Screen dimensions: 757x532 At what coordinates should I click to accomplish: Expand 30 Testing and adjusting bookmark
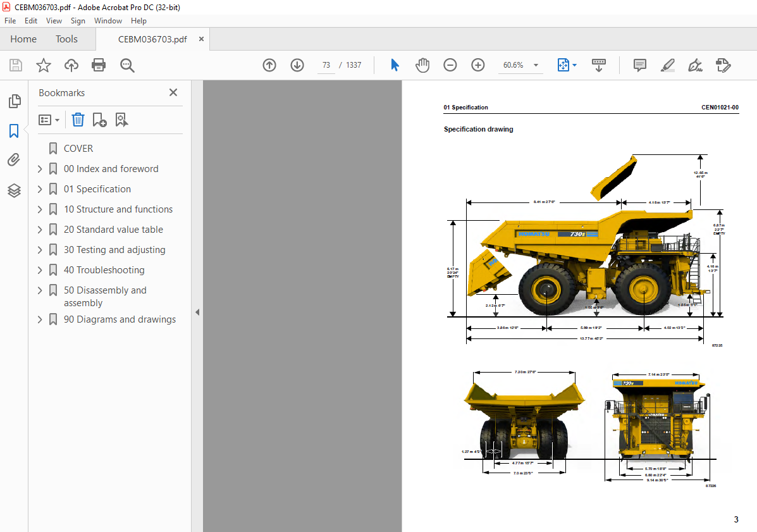40,250
